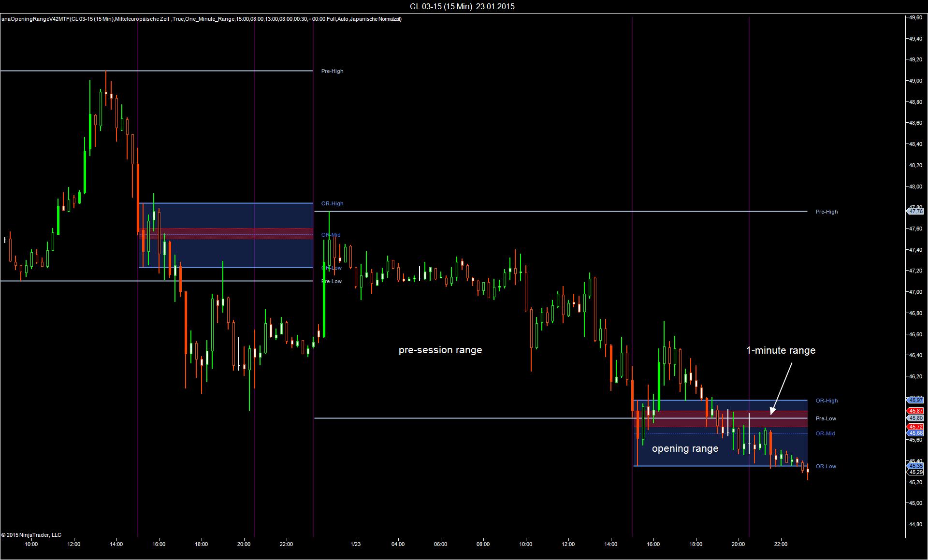Click the red 45,72 price marker
The height and width of the screenshot is (560, 928).
(915, 427)
